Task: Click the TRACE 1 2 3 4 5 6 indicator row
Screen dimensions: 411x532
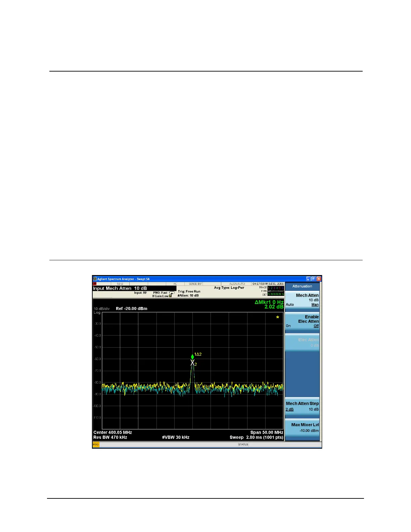Action: coord(271,288)
